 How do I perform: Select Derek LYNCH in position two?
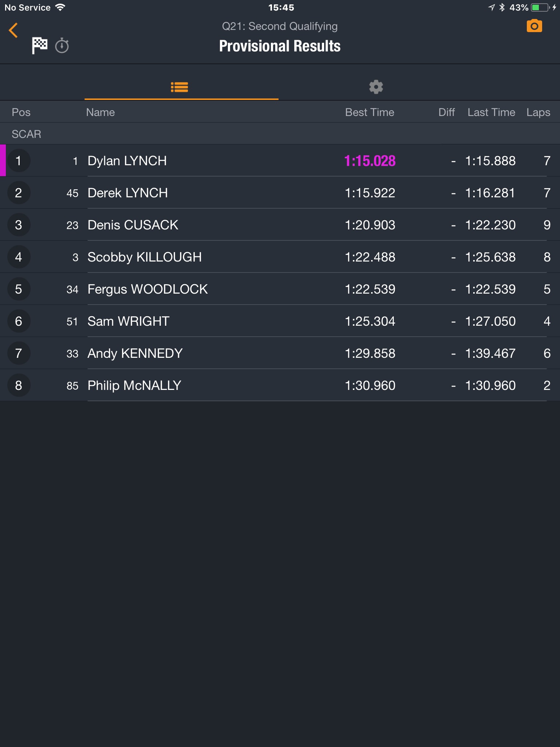[x=280, y=193]
